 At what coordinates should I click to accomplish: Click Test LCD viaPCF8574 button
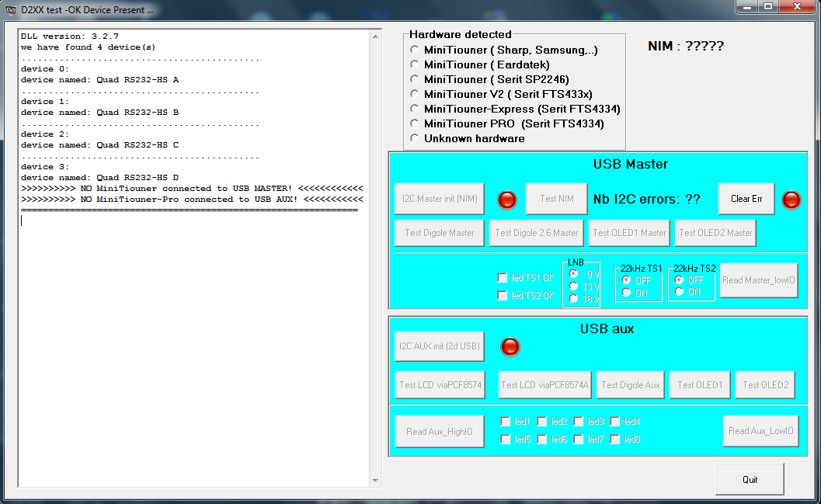440,385
